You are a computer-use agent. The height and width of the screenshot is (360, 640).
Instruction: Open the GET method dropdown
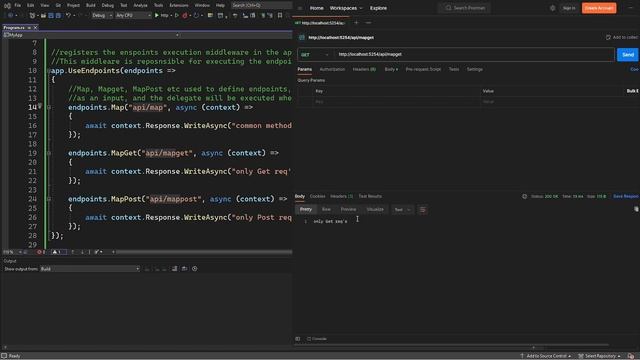click(315, 55)
